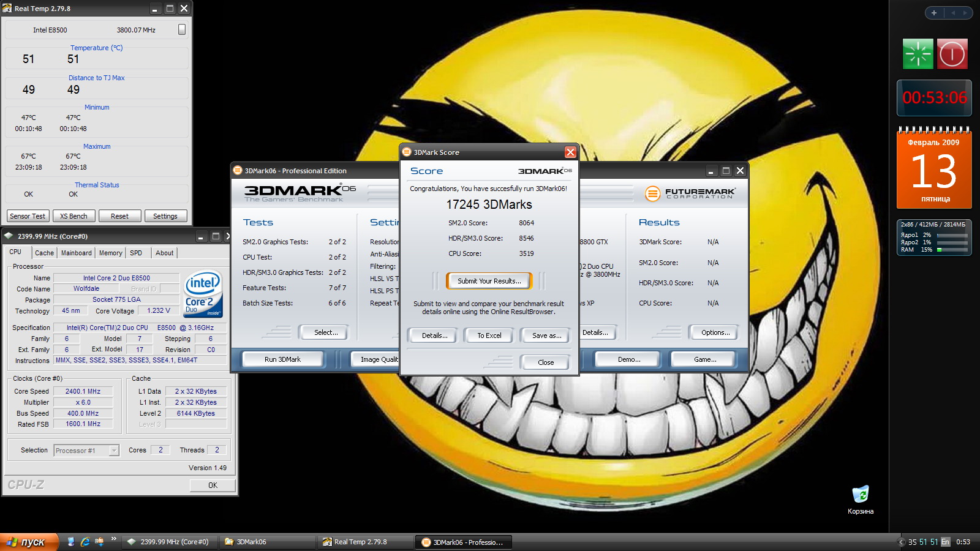Click Details button in 3DMark Score dialog
This screenshot has height=551, width=980.
[434, 335]
